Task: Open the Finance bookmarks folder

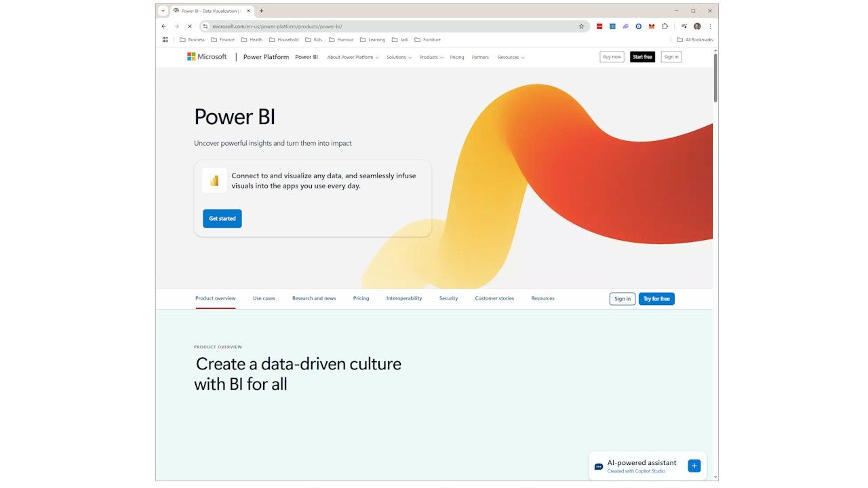Action: 223,40
